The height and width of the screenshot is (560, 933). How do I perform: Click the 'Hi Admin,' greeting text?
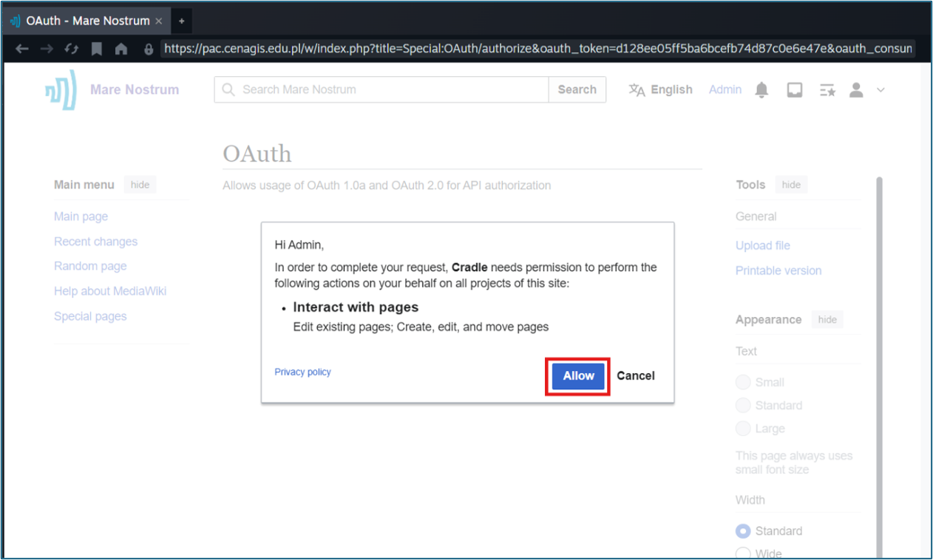click(x=299, y=245)
